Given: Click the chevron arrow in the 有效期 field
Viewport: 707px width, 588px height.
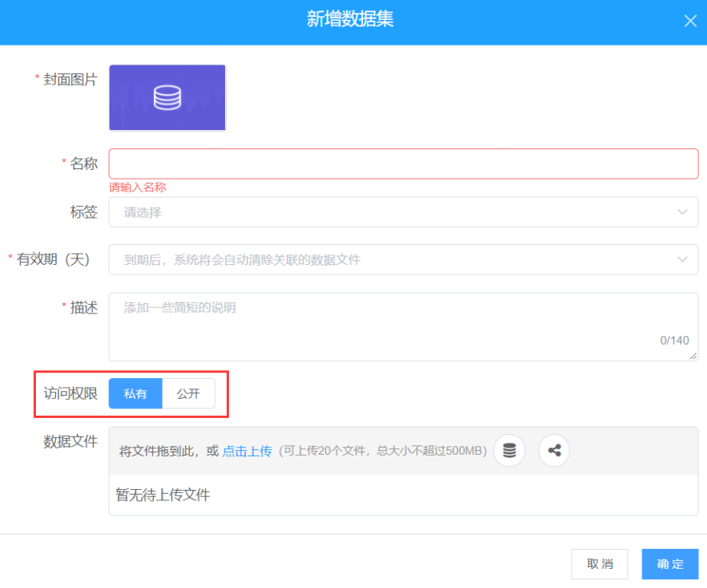Looking at the screenshot, I should (x=682, y=259).
